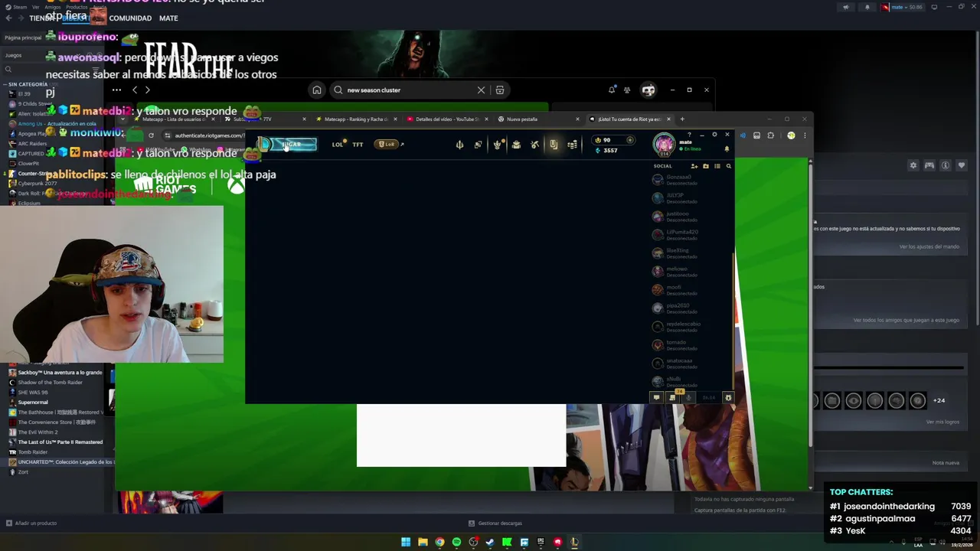Go back in the Opera window
Image resolution: width=980 pixels, height=551 pixels.
click(135, 90)
